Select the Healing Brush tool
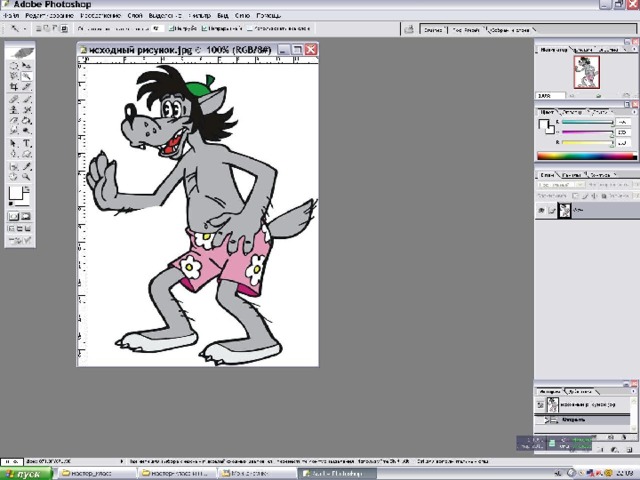Image resolution: width=640 pixels, height=480 pixels. (x=13, y=99)
